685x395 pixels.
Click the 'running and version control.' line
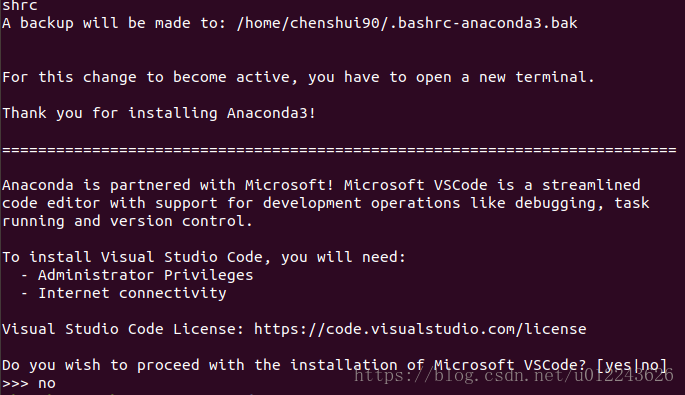pyautogui.click(x=128, y=221)
